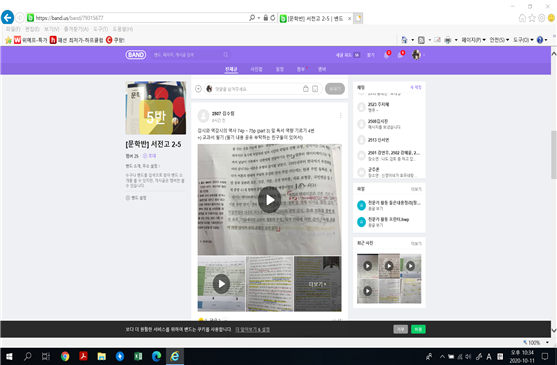Open the profile avatar menu in BAND header
This screenshot has width=557, height=365.
click(416, 55)
